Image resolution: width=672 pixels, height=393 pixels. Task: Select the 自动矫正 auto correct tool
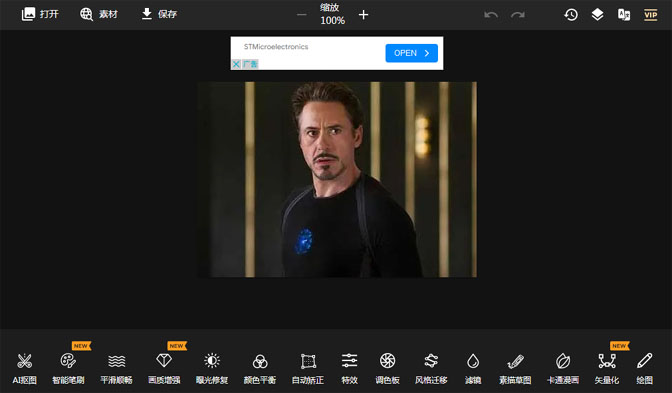pyautogui.click(x=308, y=368)
